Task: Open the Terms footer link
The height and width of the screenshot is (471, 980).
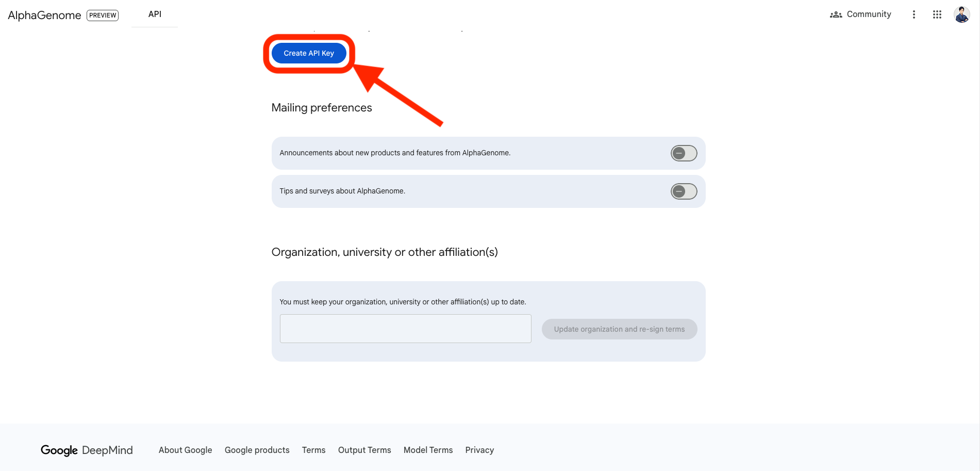Action: 313,450
